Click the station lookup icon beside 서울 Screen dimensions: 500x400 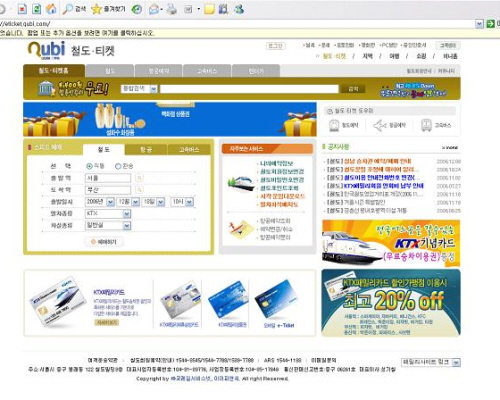(x=139, y=178)
